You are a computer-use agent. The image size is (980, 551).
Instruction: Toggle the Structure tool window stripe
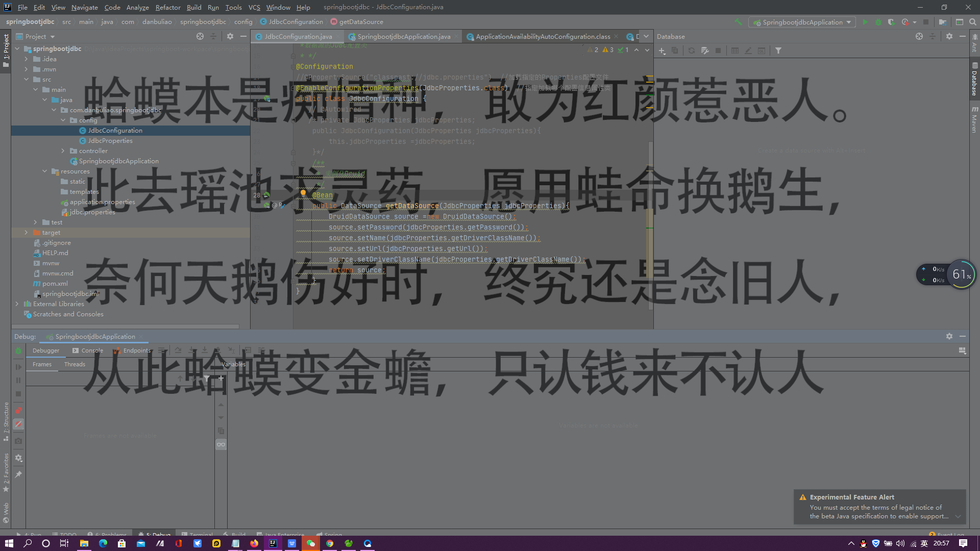pyautogui.click(x=6, y=421)
